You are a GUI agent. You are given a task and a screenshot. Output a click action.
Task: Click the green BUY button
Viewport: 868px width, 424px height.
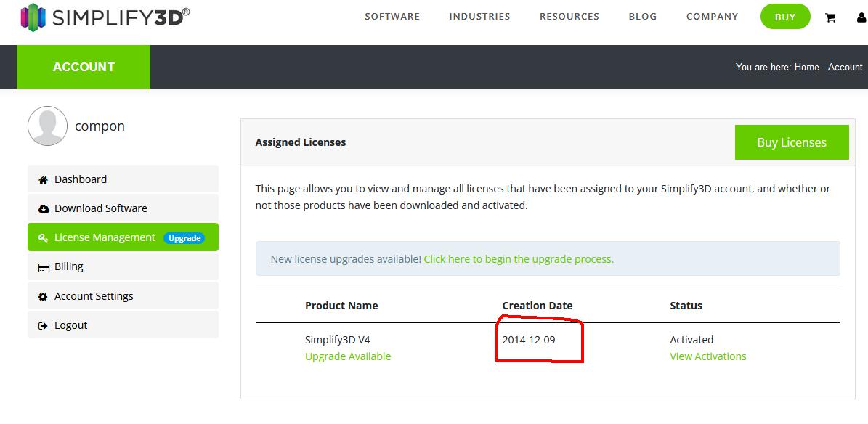coord(785,17)
